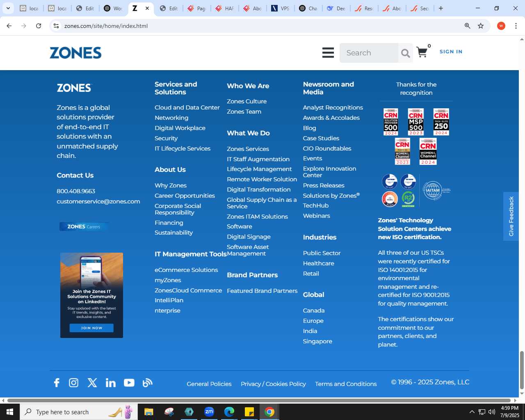The height and width of the screenshot is (420, 525).
Task: Switch to the first Edit tab
Action: (85, 8)
